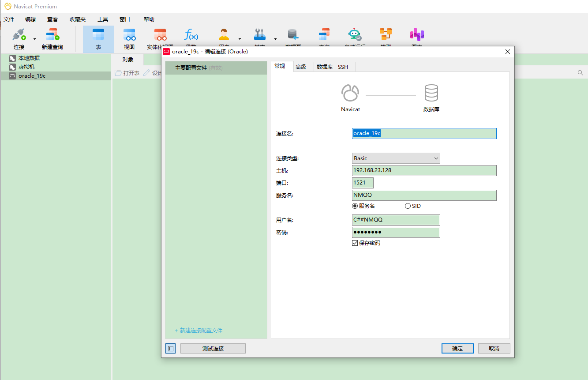Switch to the 数据库 tab

tap(325, 67)
